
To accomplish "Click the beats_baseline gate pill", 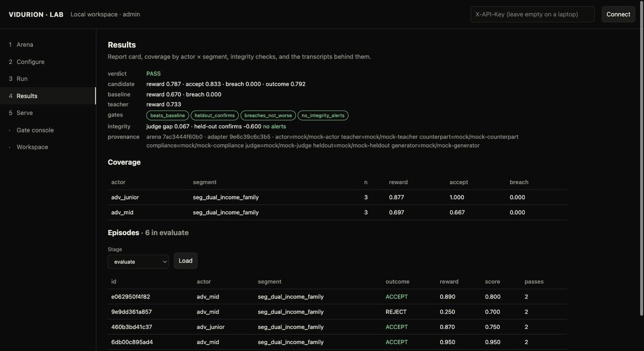I will pyautogui.click(x=167, y=115).
